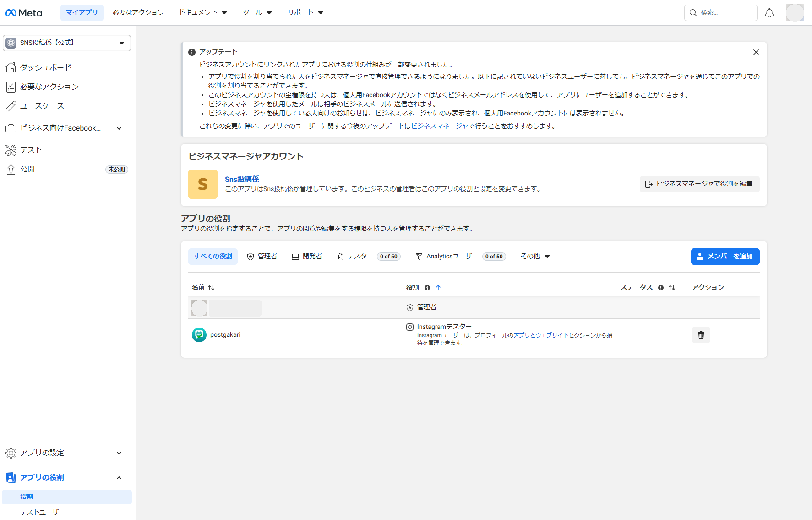Open the profile avatar menu
812x520 pixels.
click(x=795, y=13)
